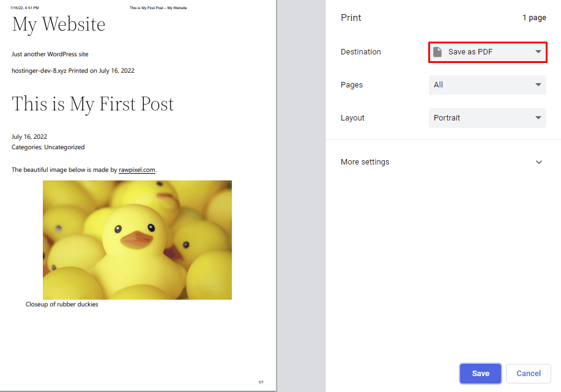Screen dimensions: 561x392
Task: Click the rubber duckies image in the preview
Action: pos(137,240)
